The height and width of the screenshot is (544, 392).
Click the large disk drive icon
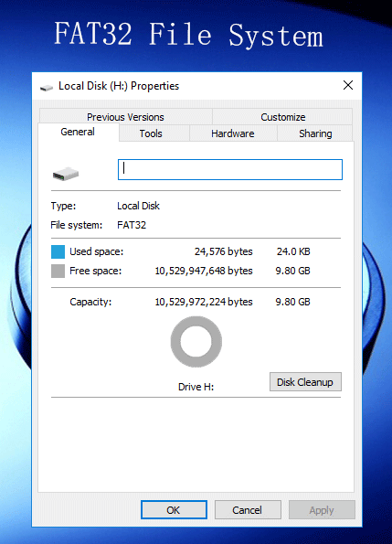(x=66, y=174)
